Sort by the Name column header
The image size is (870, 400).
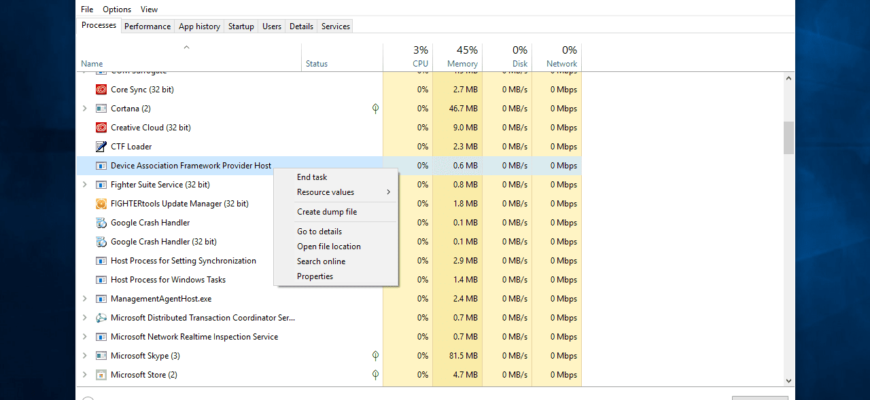(x=189, y=57)
